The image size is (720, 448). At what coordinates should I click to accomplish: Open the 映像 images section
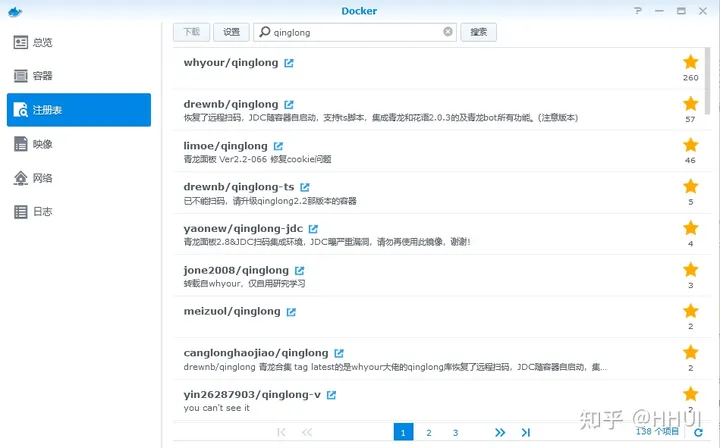pyautogui.click(x=79, y=144)
